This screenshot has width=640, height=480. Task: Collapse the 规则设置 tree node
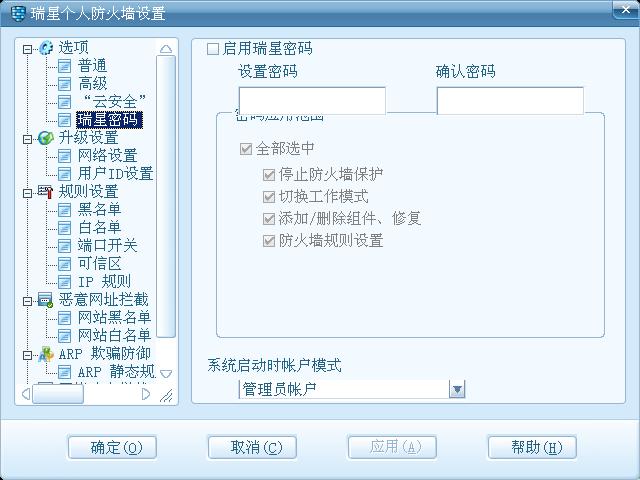coord(27,193)
